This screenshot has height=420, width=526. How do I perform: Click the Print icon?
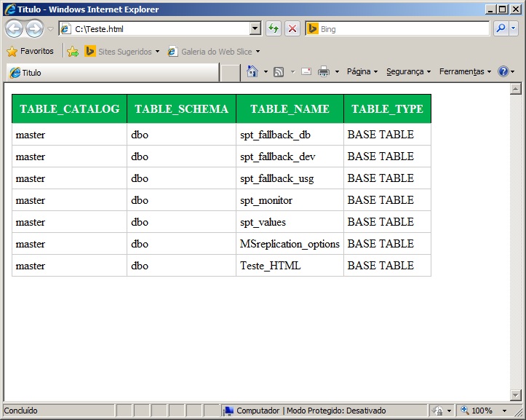[324, 71]
